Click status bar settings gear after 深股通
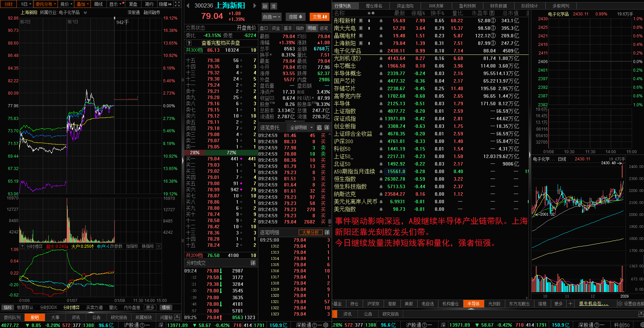The width and height of the screenshot is (644, 328). [326, 325]
